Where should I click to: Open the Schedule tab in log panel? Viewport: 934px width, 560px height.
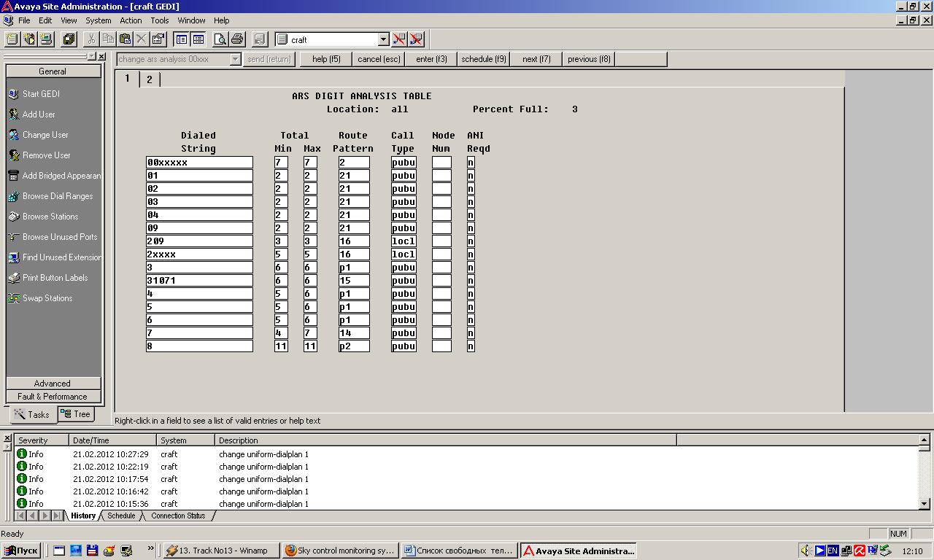click(121, 516)
